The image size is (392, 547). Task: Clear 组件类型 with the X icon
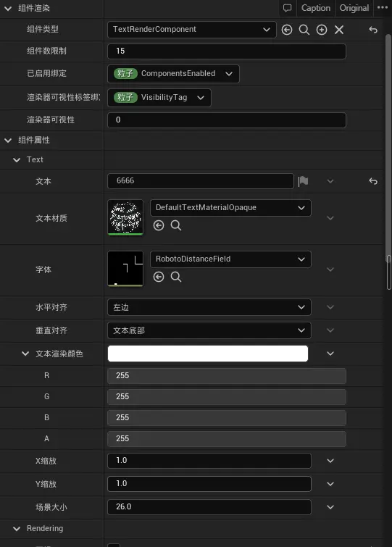coord(339,30)
